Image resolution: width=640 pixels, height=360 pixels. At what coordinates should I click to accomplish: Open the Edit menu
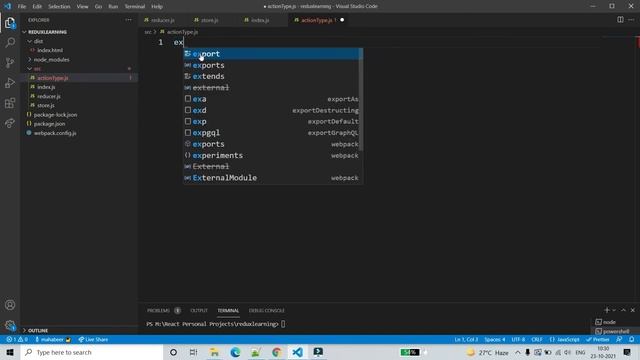[37, 7]
